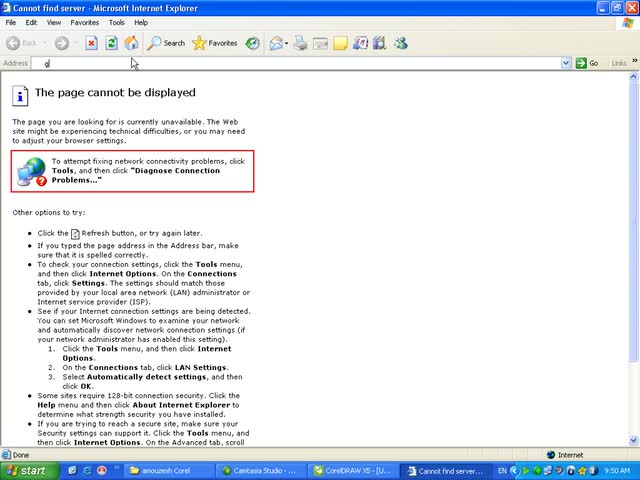Launch Internet Explorer from quick launch
The width and height of the screenshot is (640, 480).
coord(87,471)
